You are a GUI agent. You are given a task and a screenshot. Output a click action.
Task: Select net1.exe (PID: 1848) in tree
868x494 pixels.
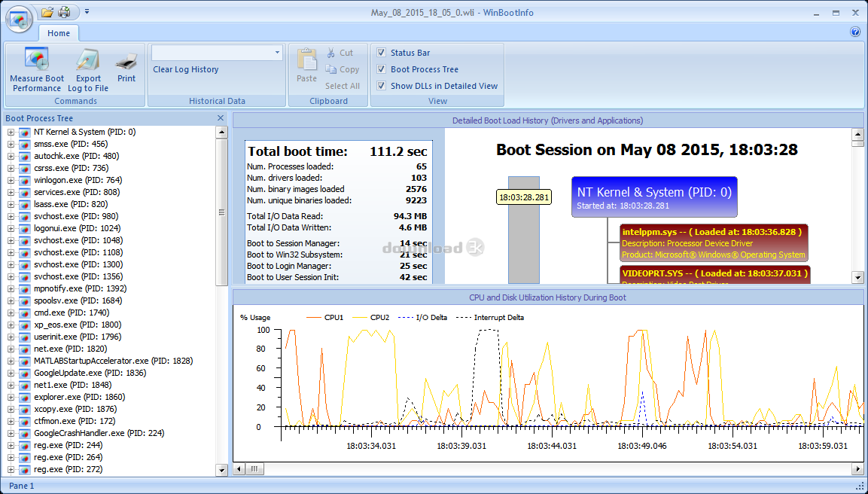(x=72, y=385)
